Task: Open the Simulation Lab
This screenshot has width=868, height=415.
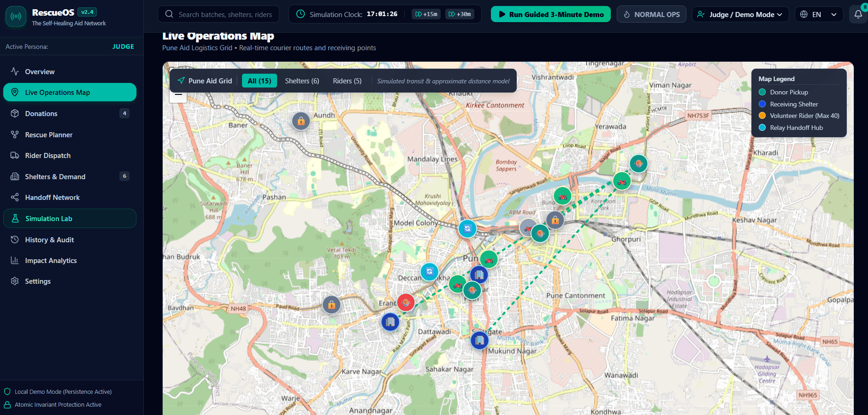Action: pyautogui.click(x=70, y=218)
